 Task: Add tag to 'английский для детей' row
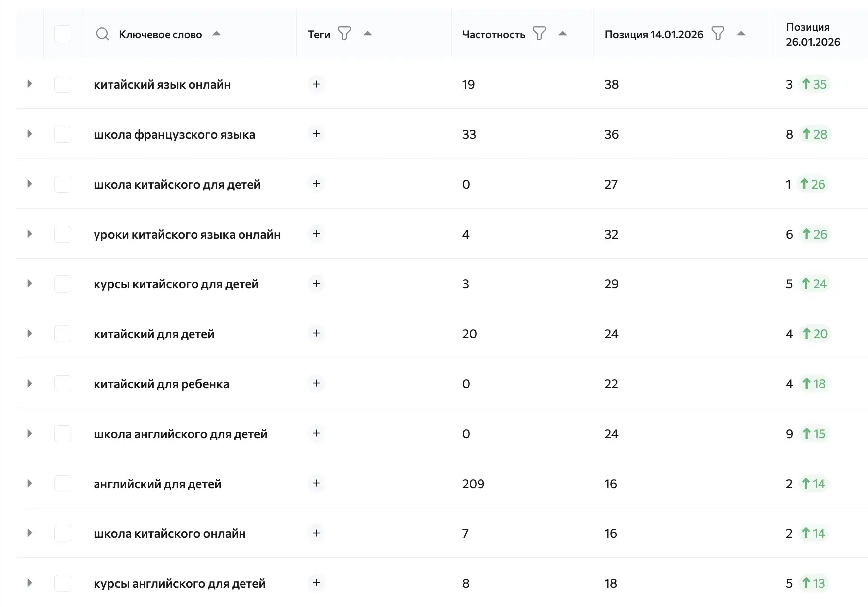[x=316, y=483]
